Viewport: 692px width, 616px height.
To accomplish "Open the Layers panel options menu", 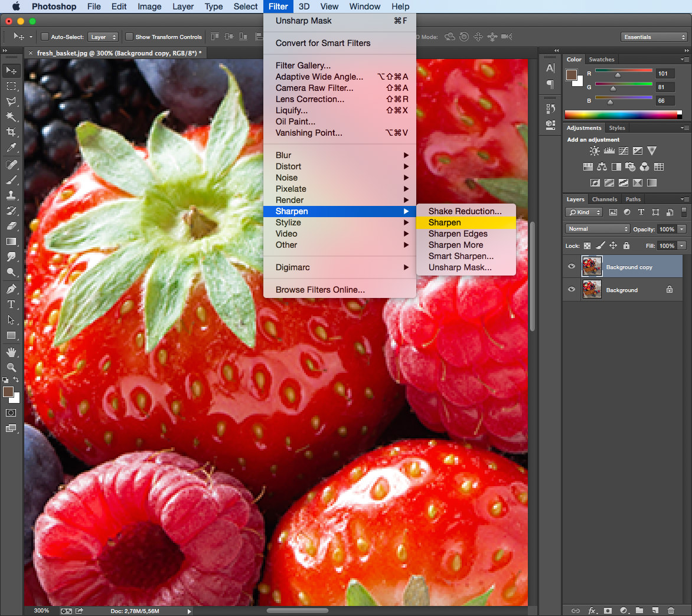I will [x=684, y=199].
